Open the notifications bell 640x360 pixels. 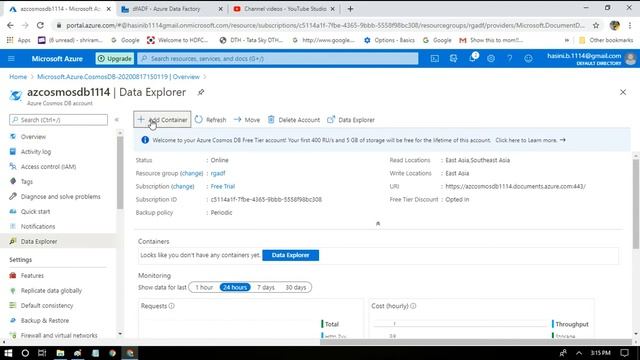pyautogui.click(x=472, y=59)
